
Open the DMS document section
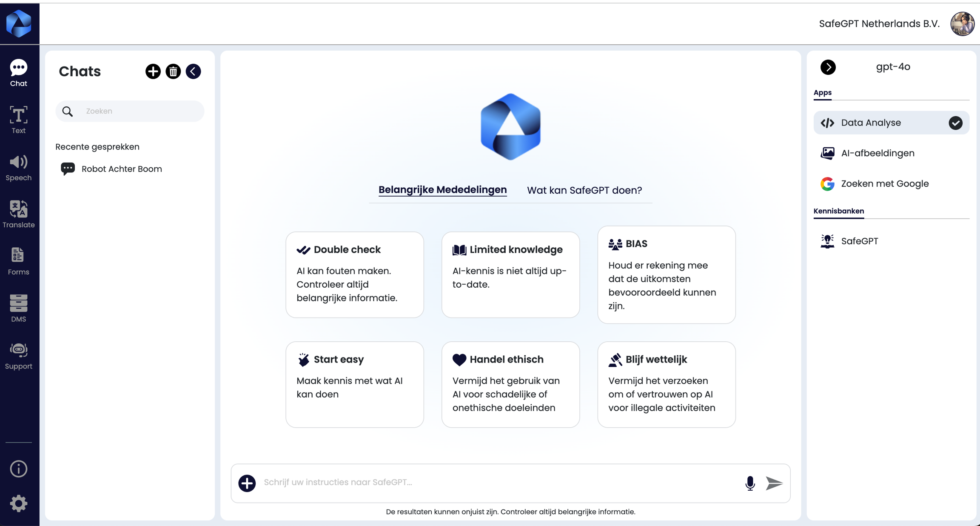[18, 309]
